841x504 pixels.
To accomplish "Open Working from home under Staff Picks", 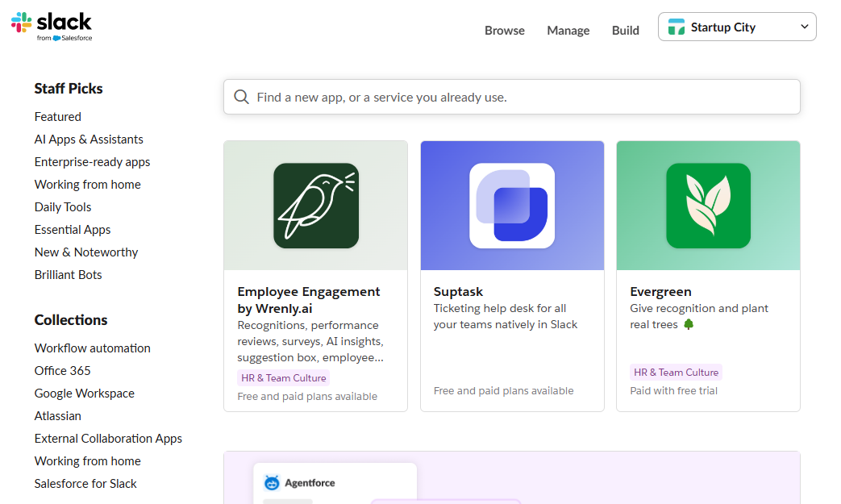I will tap(87, 185).
